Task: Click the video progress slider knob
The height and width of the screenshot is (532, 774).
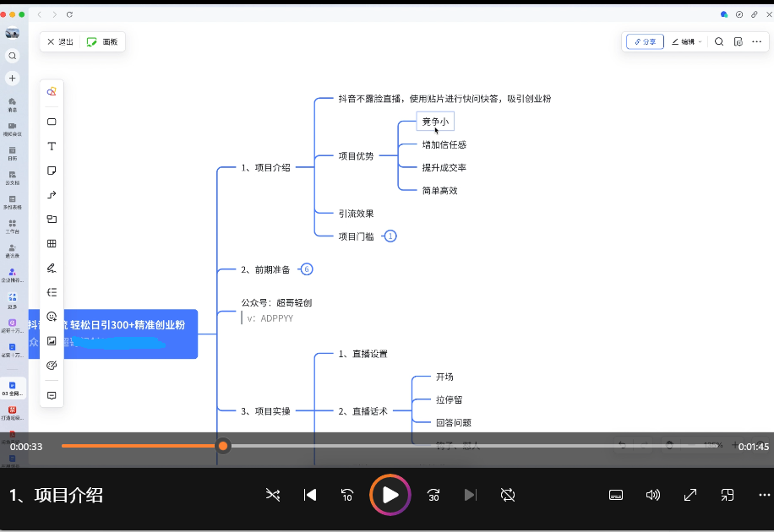Action: coord(223,446)
